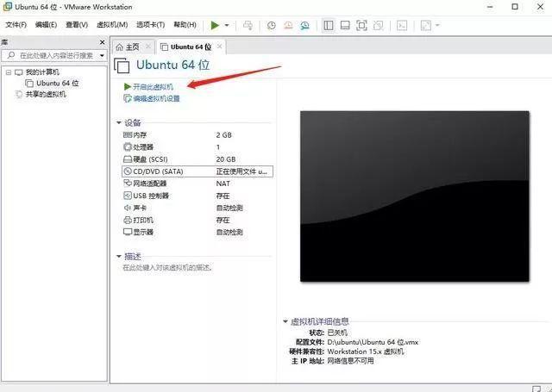Click the virtual machine preview thumbnail
Image resolution: width=552 pixels, height=392 pixels.
tap(415, 196)
